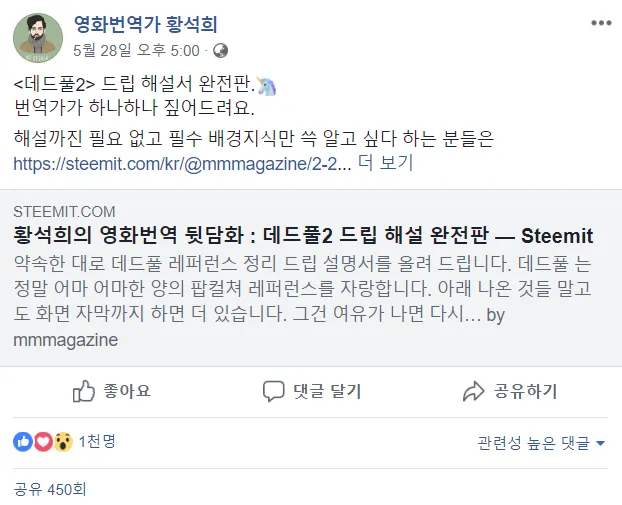Show who reacted via 1천명 count
The width and height of the screenshot is (622, 505).
coord(98,442)
